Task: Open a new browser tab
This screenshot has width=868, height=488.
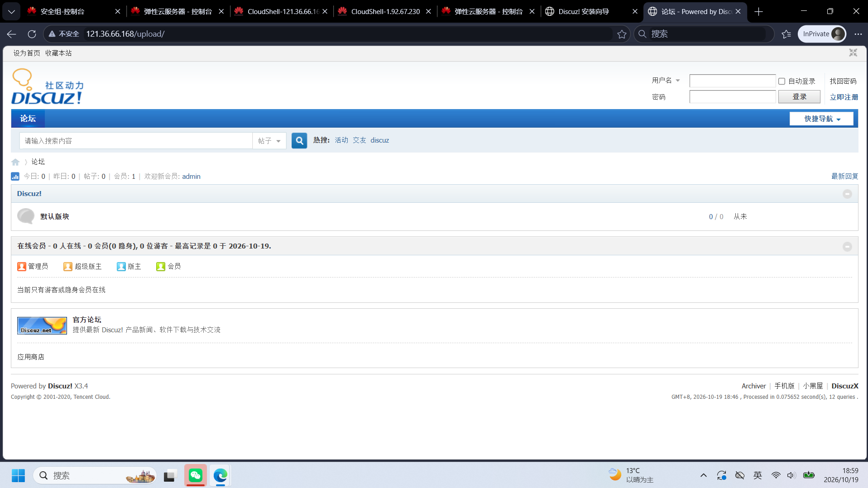Action: pyautogui.click(x=759, y=11)
